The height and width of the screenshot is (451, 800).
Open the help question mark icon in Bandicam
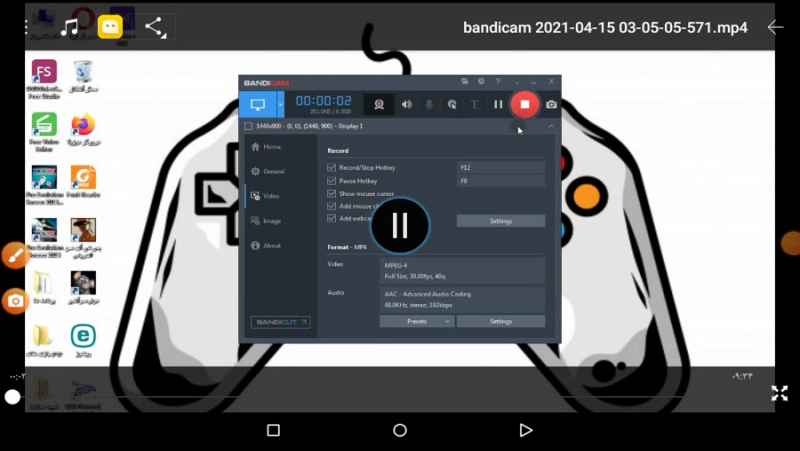point(498,82)
